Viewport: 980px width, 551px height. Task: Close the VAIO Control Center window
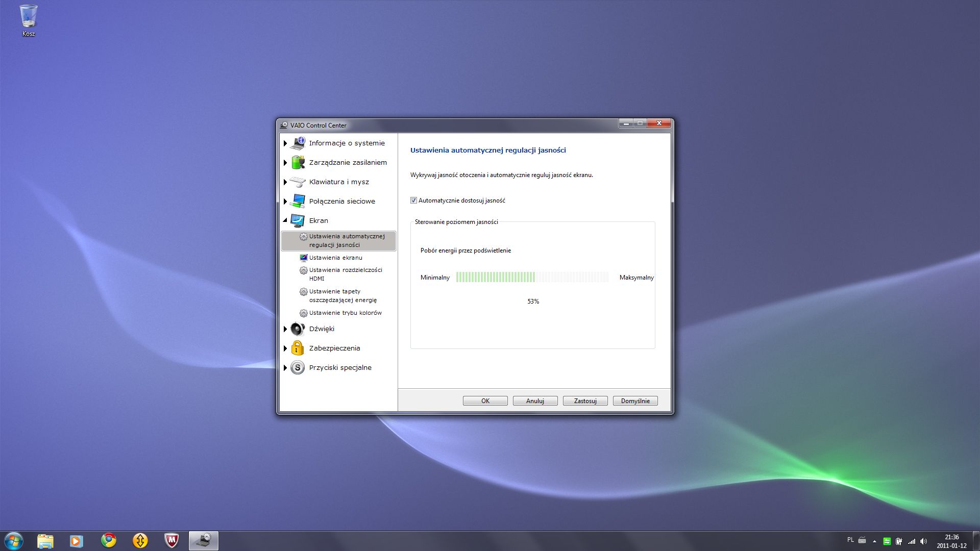(659, 123)
